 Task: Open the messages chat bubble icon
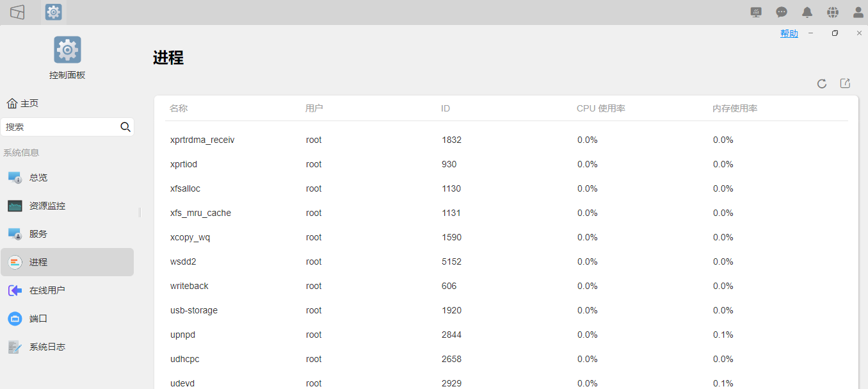click(782, 12)
